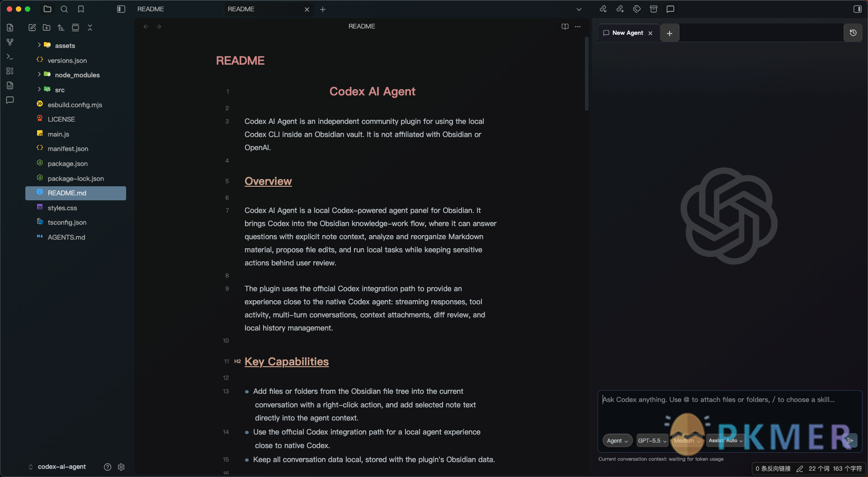Create a new folder in explorer
This screenshot has height=477, width=868.
tap(47, 28)
